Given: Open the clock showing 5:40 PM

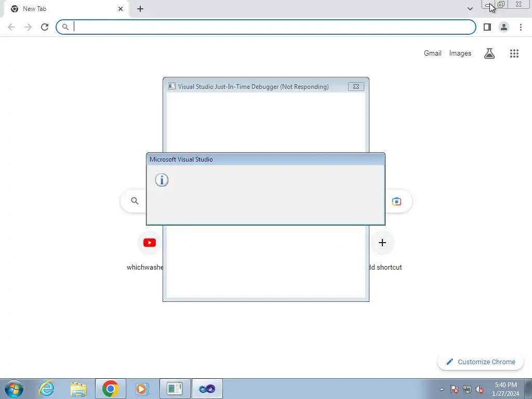Looking at the screenshot, I should (x=506, y=389).
